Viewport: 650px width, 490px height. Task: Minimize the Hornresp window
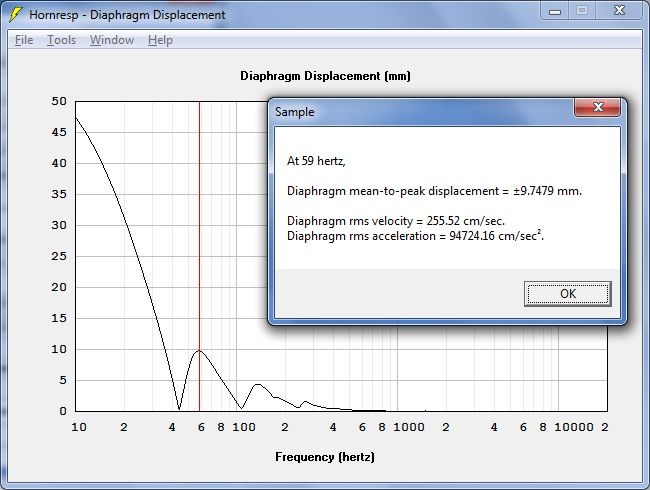[555, 11]
